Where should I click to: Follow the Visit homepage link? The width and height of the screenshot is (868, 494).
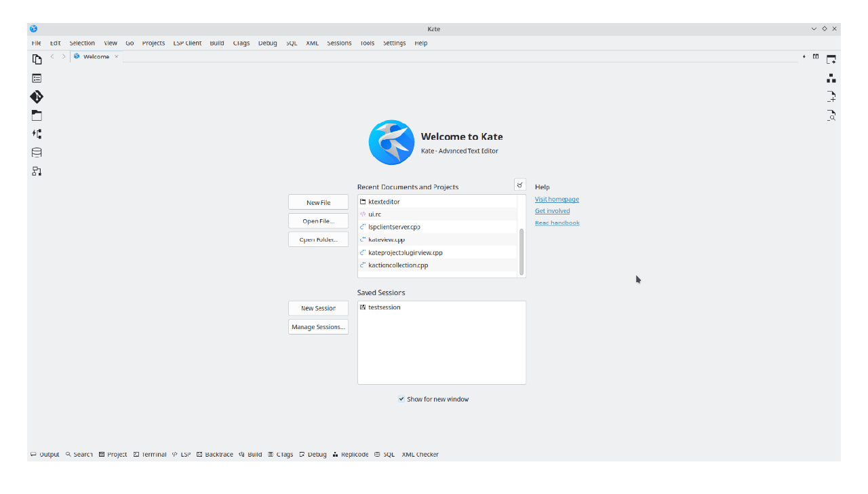tap(557, 199)
